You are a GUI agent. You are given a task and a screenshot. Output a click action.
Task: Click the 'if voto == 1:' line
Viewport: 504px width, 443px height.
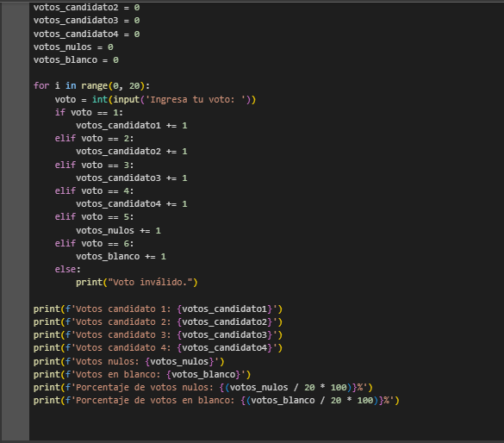tap(89, 113)
